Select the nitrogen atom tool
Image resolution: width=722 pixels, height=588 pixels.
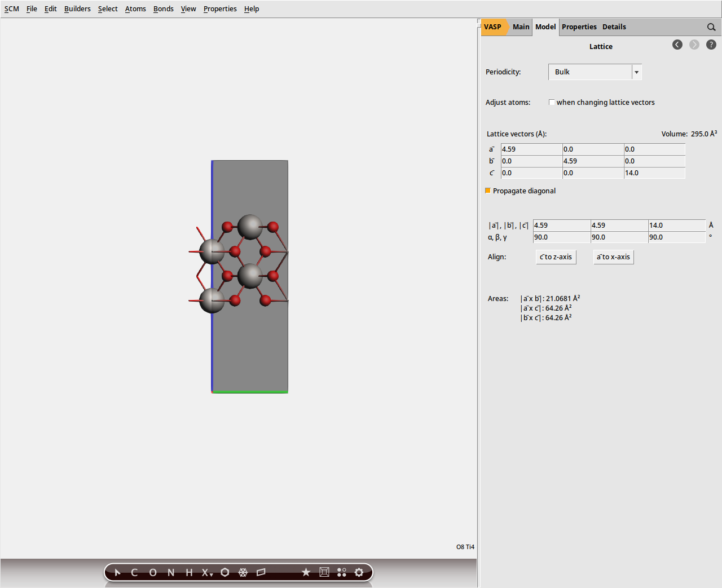[170, 572]
